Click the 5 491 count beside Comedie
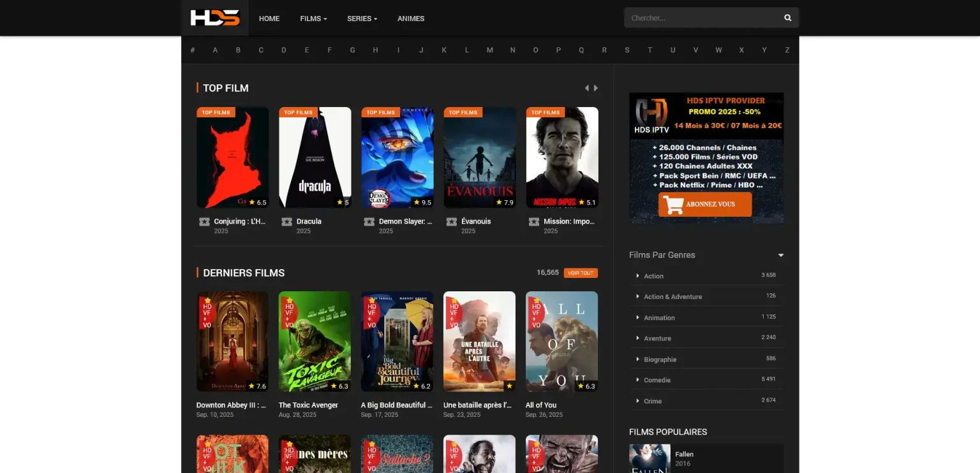This screenshot has height=473, width=980. [768, 379]
